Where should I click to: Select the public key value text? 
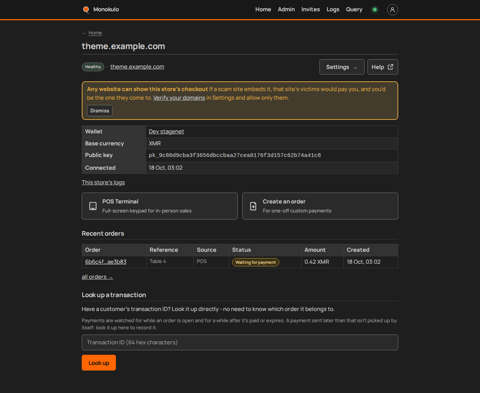point(235,155)
